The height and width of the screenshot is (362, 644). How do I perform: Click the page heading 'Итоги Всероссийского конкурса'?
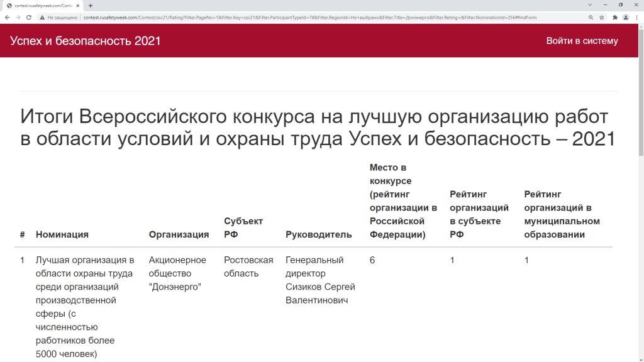click(318, 127)
